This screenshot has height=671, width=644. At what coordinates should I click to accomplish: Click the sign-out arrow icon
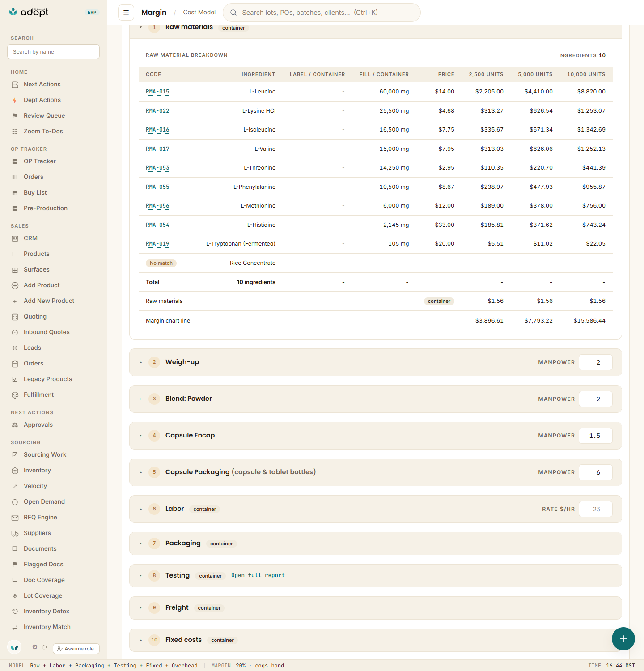tap(45, 647)
